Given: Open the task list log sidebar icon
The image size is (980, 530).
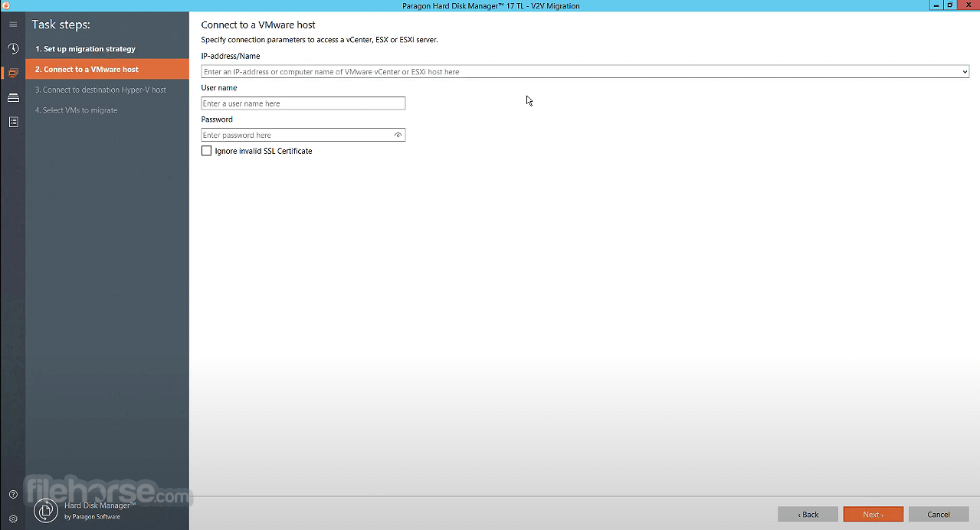Looking at the screenshot, I should pos(13,122).
